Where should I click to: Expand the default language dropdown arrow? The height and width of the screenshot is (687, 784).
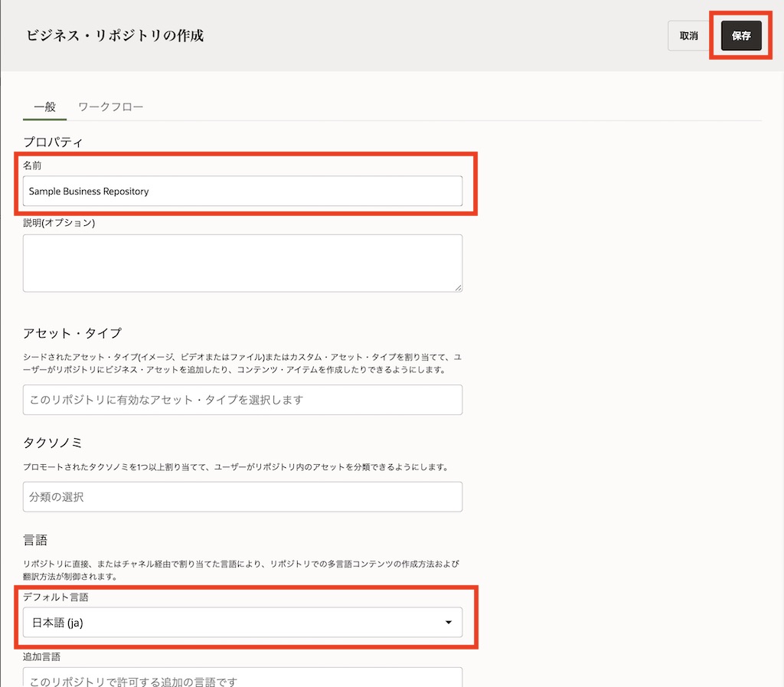point(449,623)
